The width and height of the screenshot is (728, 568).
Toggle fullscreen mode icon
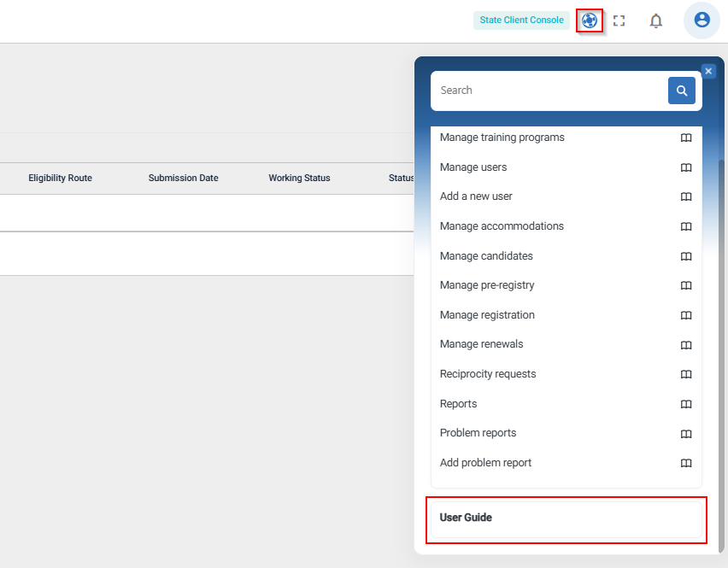pos(619,20)
